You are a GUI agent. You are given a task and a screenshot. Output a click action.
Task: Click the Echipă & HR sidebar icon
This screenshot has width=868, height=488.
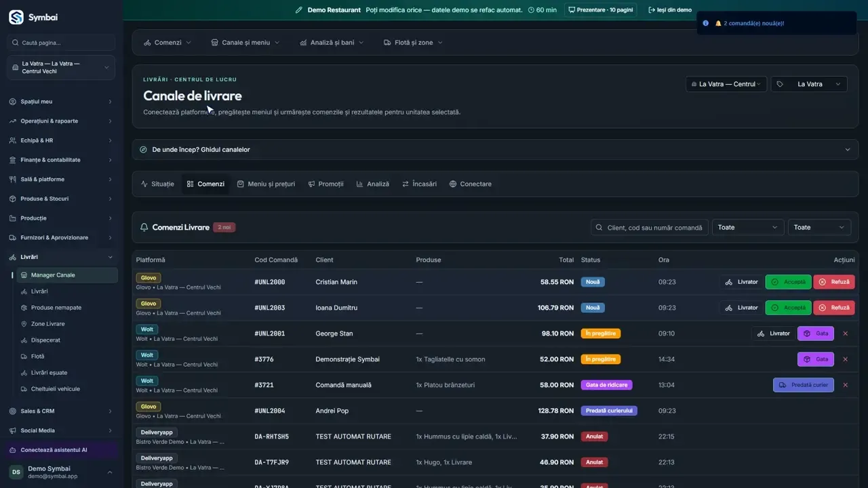(13, 140)
